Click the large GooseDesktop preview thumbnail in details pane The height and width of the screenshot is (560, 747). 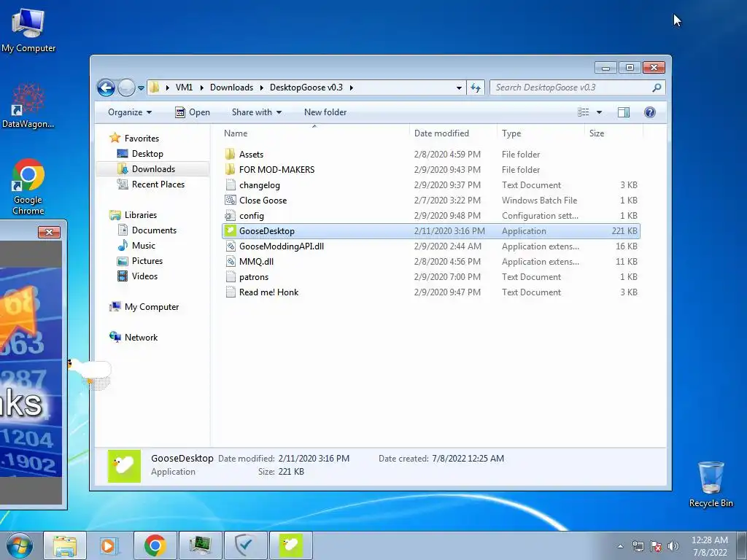click(x=124, y=466)
